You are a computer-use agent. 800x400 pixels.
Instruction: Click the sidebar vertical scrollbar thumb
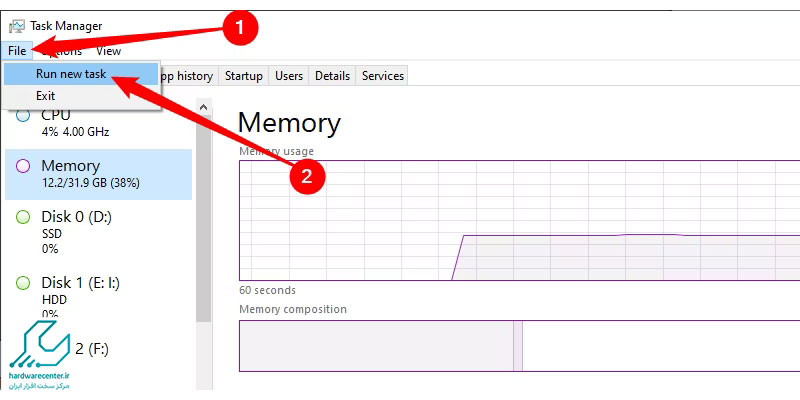click(x=204, y=219)
